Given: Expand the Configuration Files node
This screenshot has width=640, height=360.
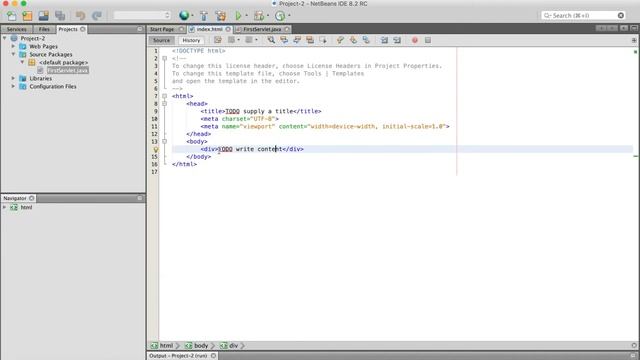Looking at the screenshot, I should coord(13,87).
